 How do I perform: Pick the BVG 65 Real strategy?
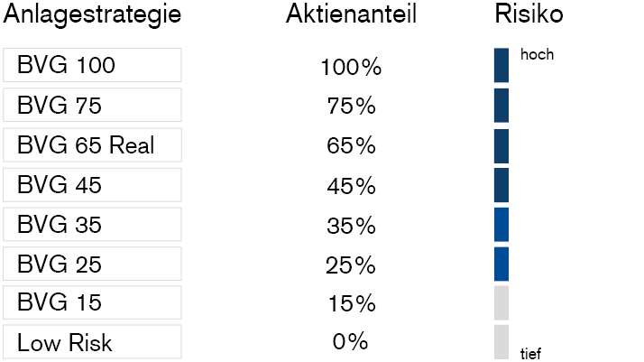coord(92,144)
